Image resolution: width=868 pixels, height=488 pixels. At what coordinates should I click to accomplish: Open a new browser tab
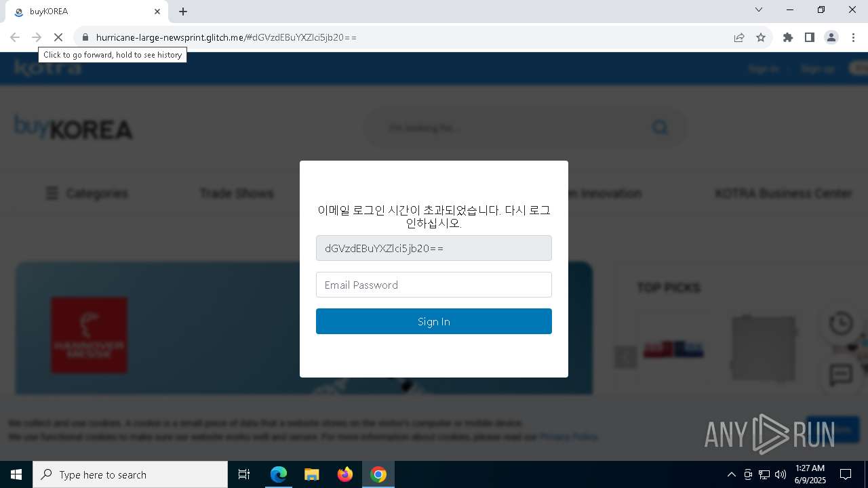point(183,12)
